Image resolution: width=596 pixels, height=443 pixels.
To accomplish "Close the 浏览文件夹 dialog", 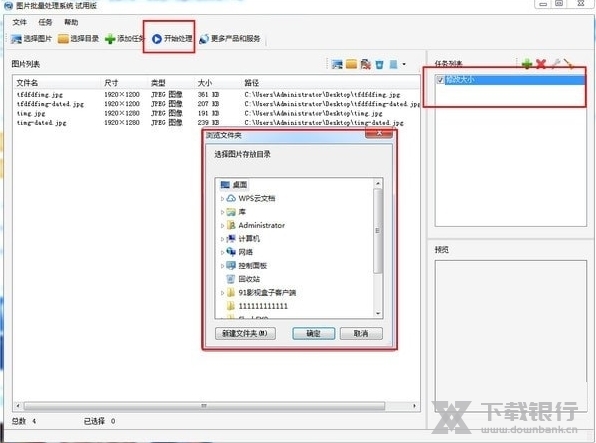I will pyautogui.click(x=379, y=133).
